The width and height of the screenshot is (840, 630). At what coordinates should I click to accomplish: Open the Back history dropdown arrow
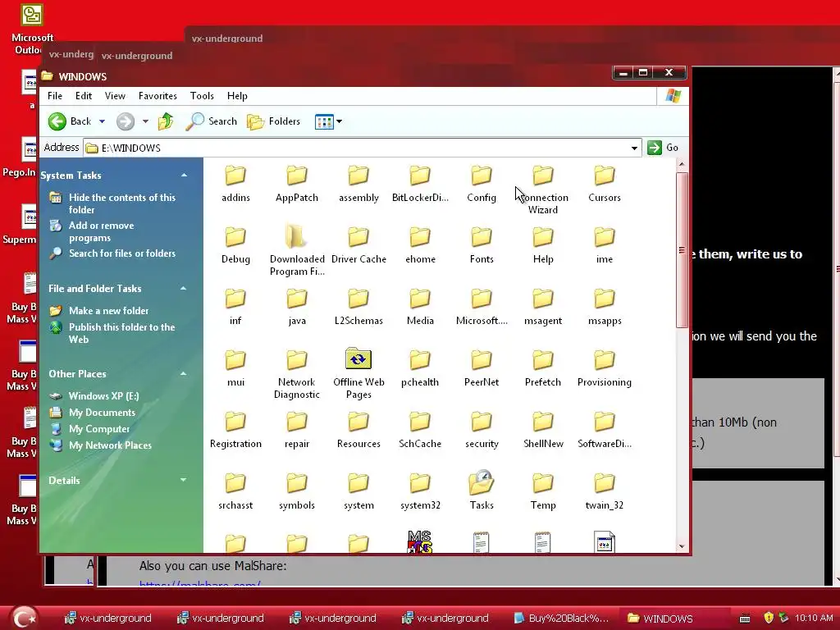point(102,121)
